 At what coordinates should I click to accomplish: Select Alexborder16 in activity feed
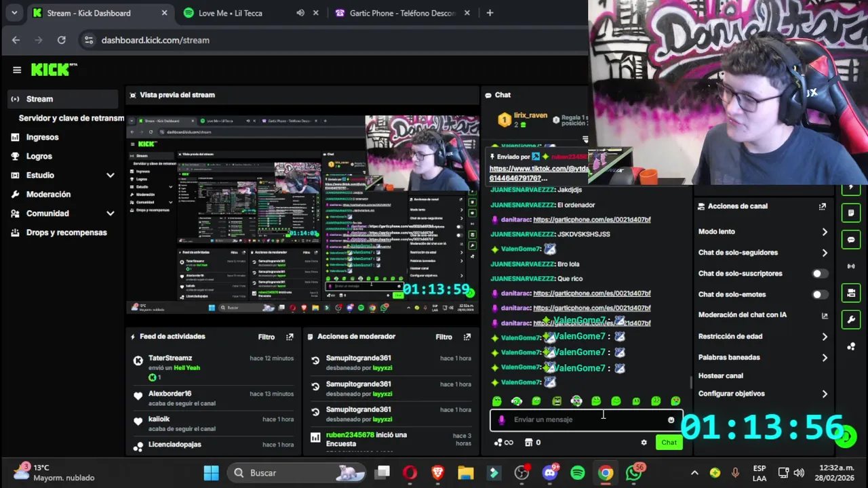[x=170, y=394]
